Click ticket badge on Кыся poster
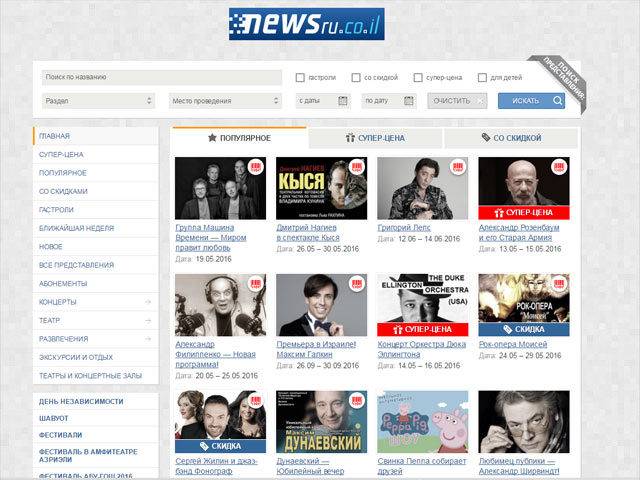640x480 pixels. pos(357,167)
